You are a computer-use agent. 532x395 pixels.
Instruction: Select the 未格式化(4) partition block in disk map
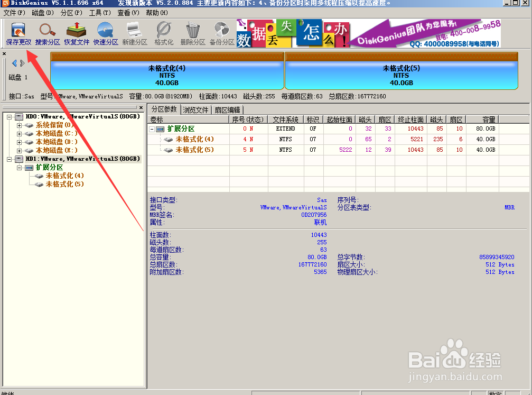click(x=167, y=71)
